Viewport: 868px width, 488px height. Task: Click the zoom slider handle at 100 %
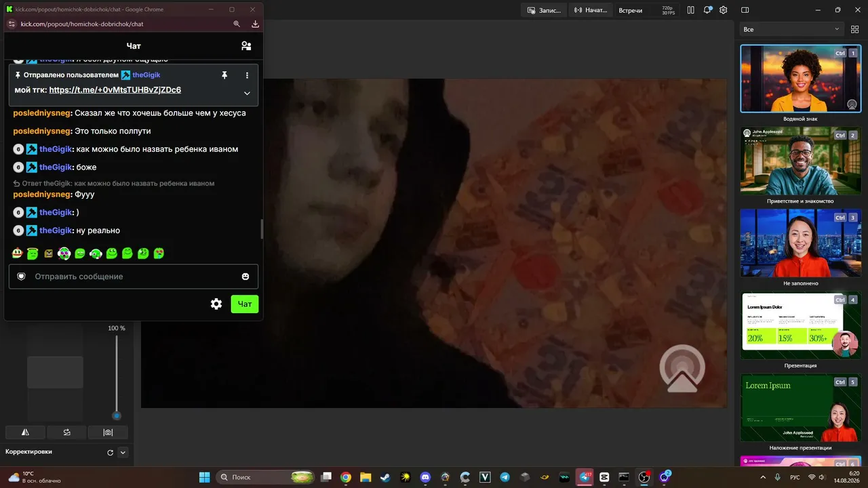tap(117, 415)
